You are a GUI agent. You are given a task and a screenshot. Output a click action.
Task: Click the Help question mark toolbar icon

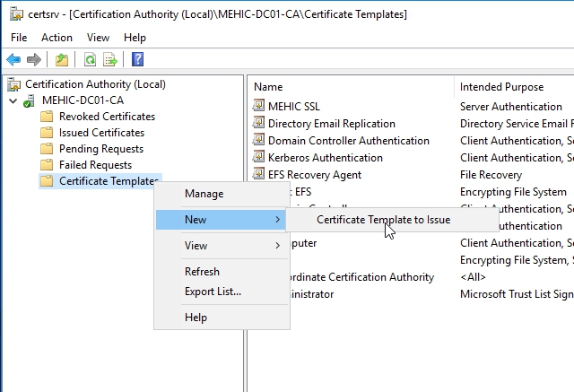click(138, 59)
